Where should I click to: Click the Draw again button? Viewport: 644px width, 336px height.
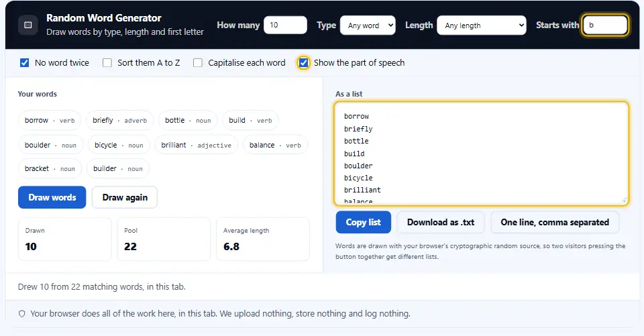(125, 198)
